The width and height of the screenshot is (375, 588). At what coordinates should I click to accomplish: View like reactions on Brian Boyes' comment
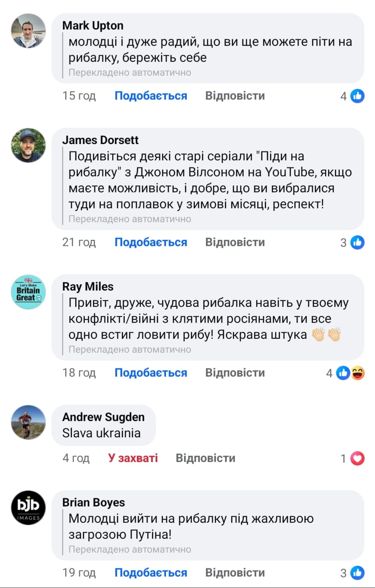353,573
